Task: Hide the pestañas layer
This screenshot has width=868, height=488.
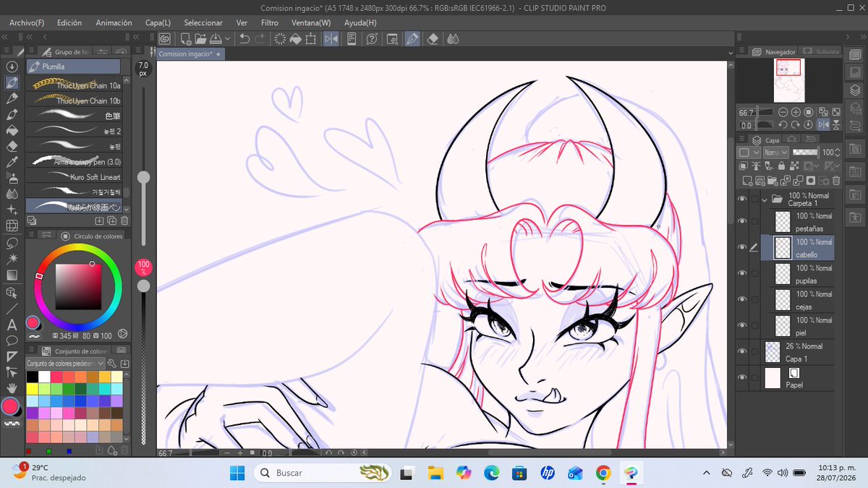Action: 741,221
